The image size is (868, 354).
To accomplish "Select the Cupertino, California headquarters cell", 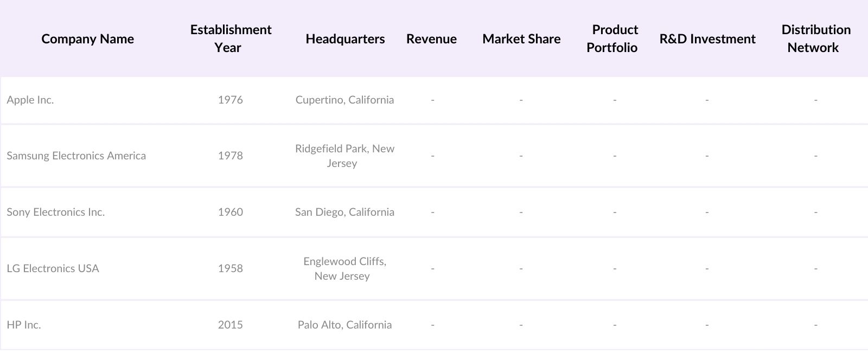I will [344, 100].
